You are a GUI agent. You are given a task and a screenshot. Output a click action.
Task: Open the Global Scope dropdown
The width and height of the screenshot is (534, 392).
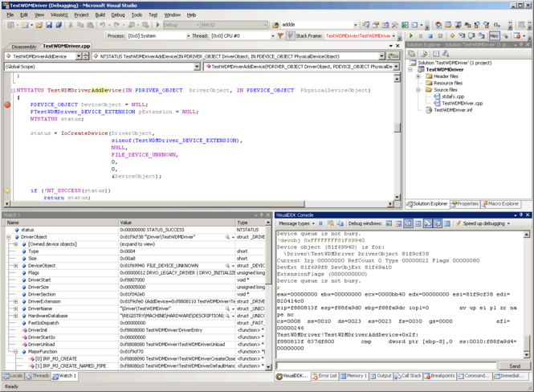[198, 67]
